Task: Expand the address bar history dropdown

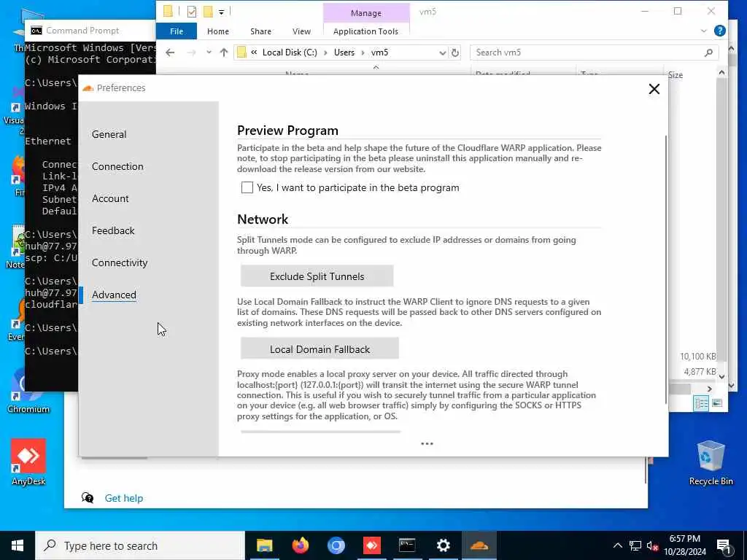Action: 442,52
